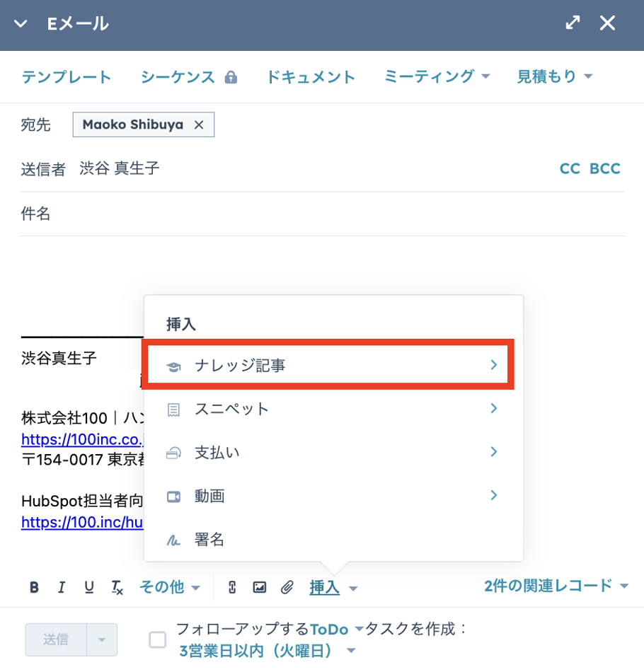Expand the email window to fullscreen
This screenshot has height=672, width=644.
click(572, 22)
